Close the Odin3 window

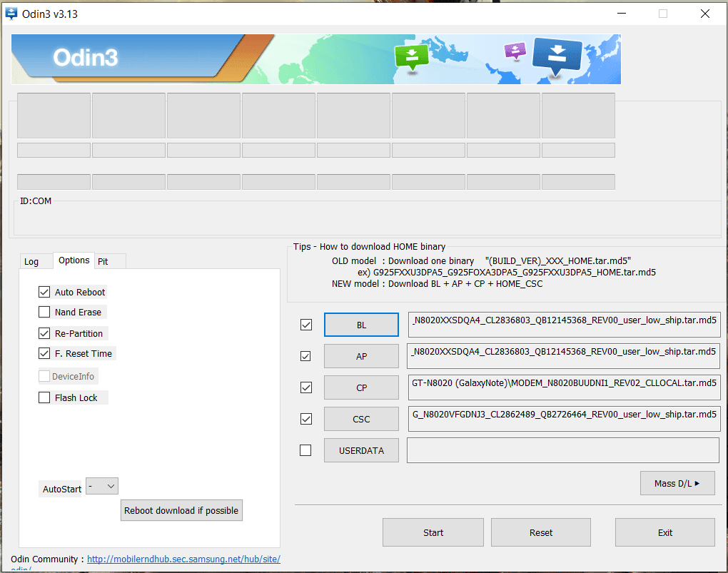(704, 14)
